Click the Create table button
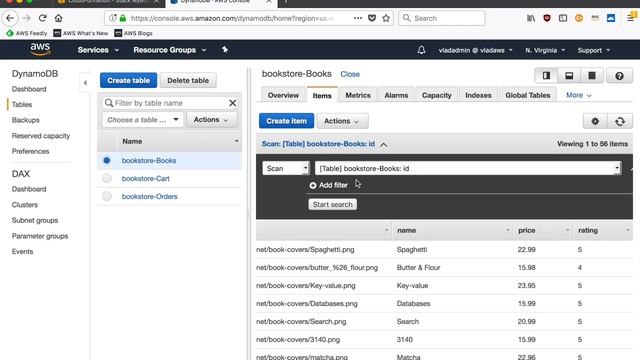640x360 pixels. pos(129,80)
